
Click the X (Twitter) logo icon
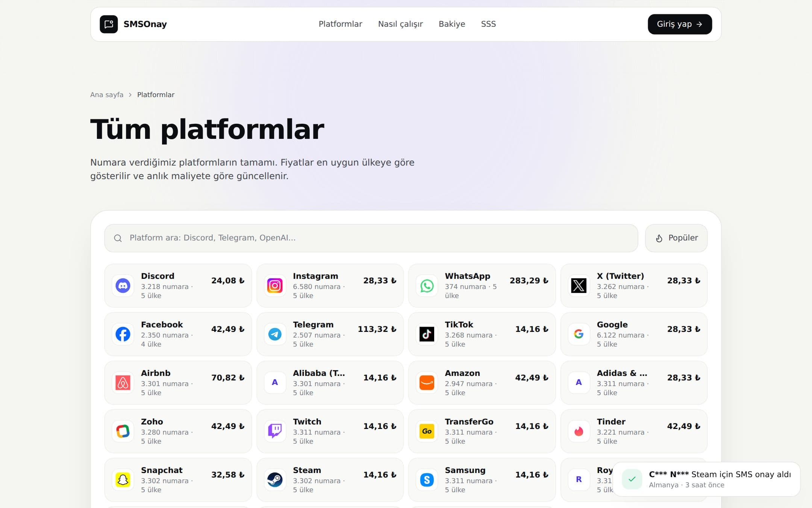(x=579, y=286)
